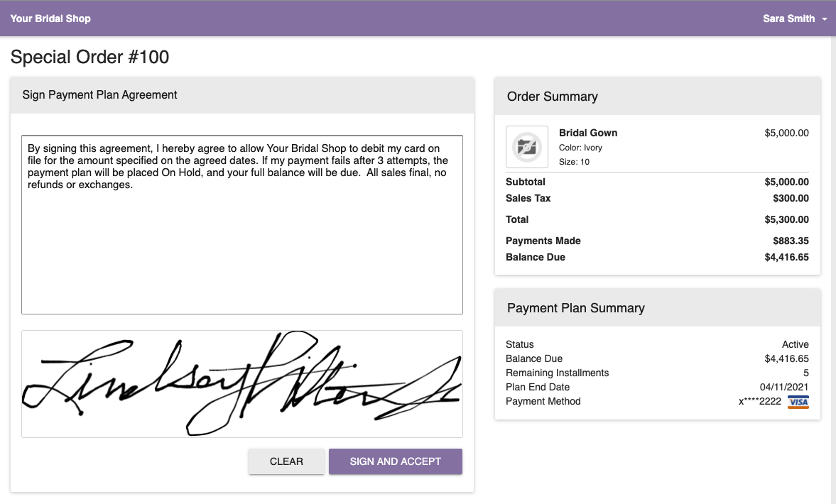Viewport: 836px width, 504px height.
Task: Click the Total amount $5,300.00
Action: [x=786, y=219]
